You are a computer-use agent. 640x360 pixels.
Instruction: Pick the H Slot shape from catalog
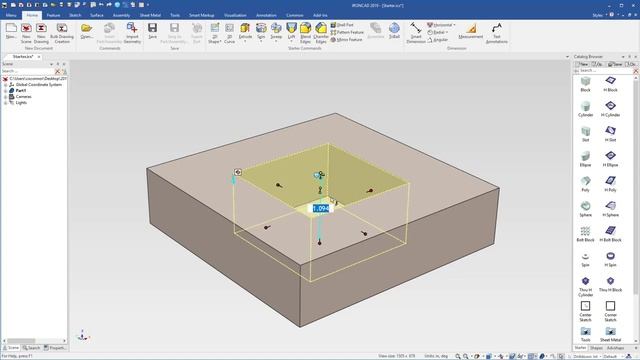click(x=610, y=134)
